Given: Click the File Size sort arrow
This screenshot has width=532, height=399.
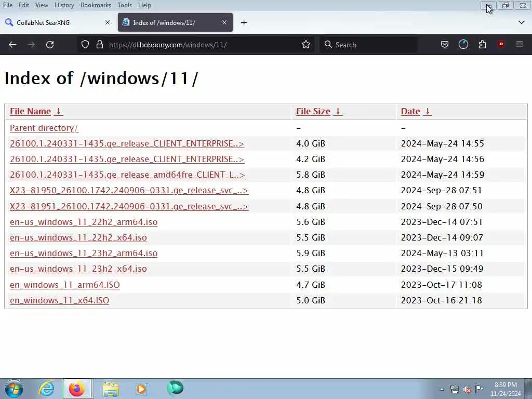Looking at the screenshot, I should tap(338, 111).
